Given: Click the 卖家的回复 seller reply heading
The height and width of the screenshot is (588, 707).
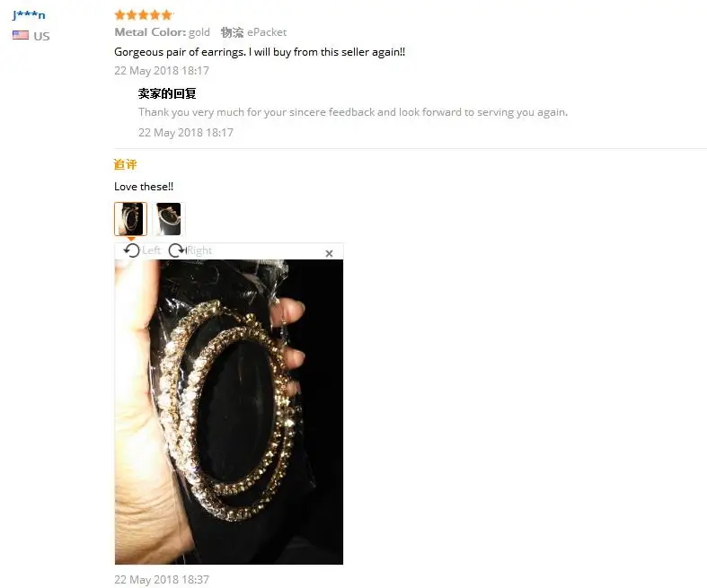Looking at the screenshot, I should tap(167, 93).
